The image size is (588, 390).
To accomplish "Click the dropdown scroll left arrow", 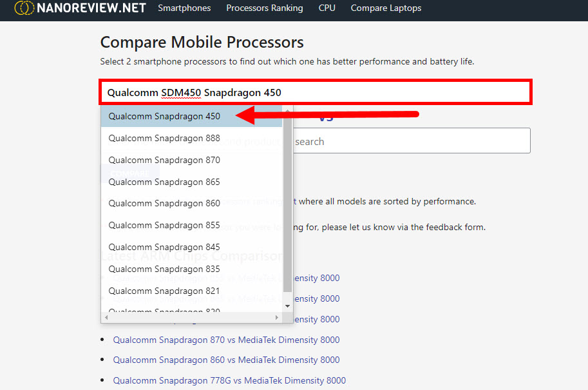I will click(106, 318).
